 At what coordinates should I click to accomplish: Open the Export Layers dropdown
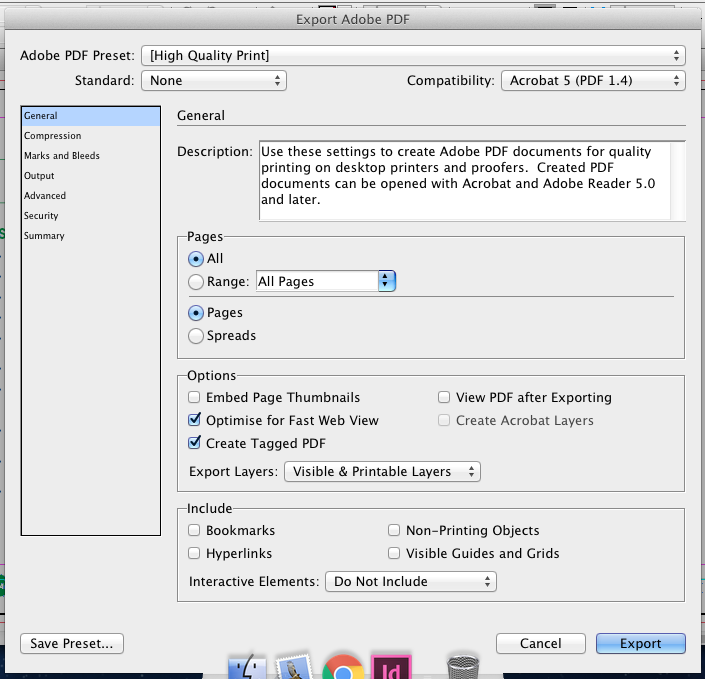pos(382,471)
